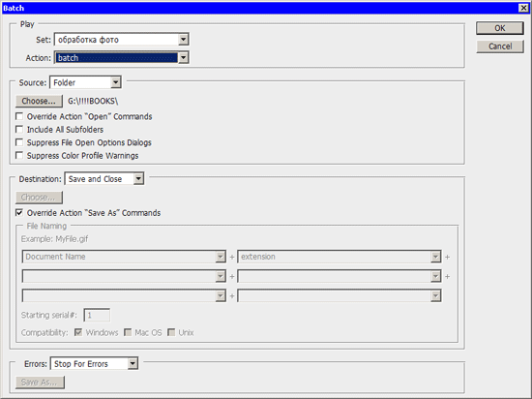Expand the Source dropdown set to Folder
The height and width of the screenshot is (399, 532).
[85, 82]
